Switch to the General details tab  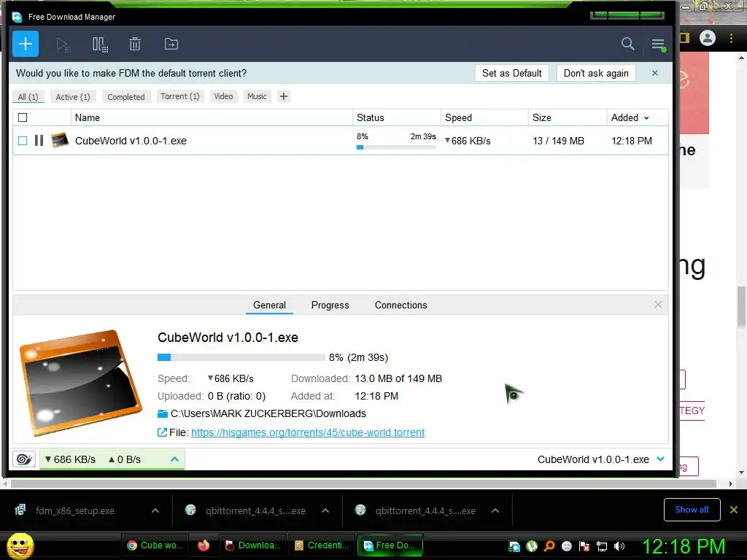[x=269, y=305]
